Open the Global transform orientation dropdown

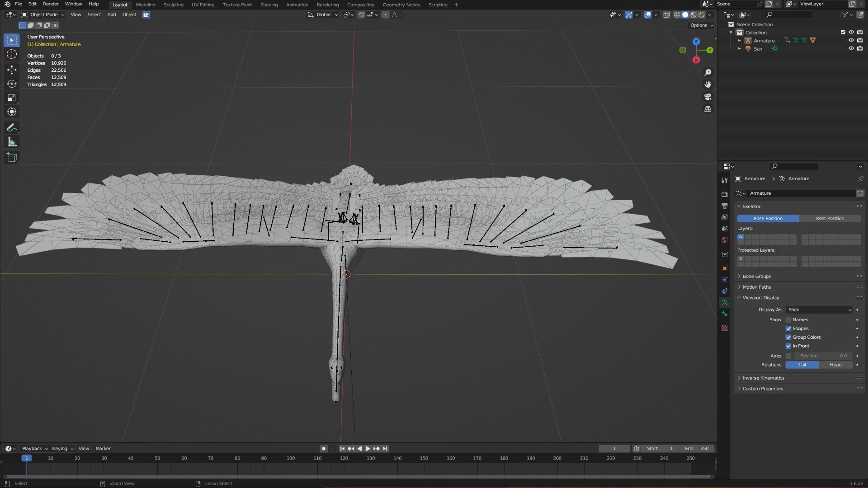[323, 14]
